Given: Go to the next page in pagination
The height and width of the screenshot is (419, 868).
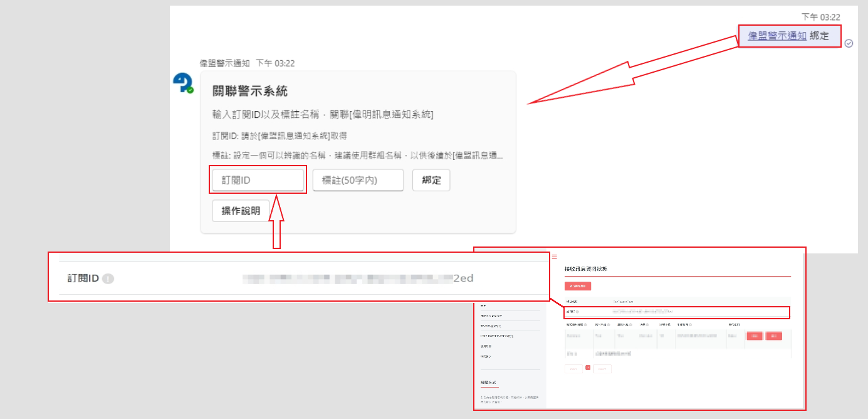Looking at the screenshot, I should (x=602, y=369).
